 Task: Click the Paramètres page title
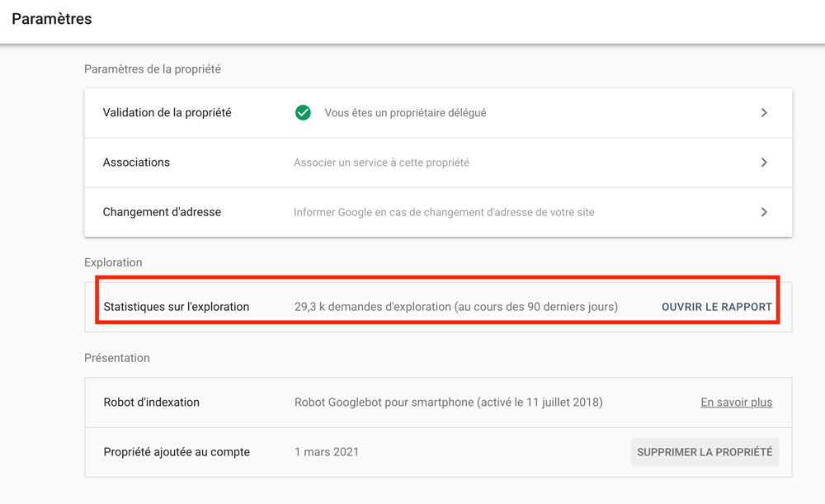click(x=51, y=19)
